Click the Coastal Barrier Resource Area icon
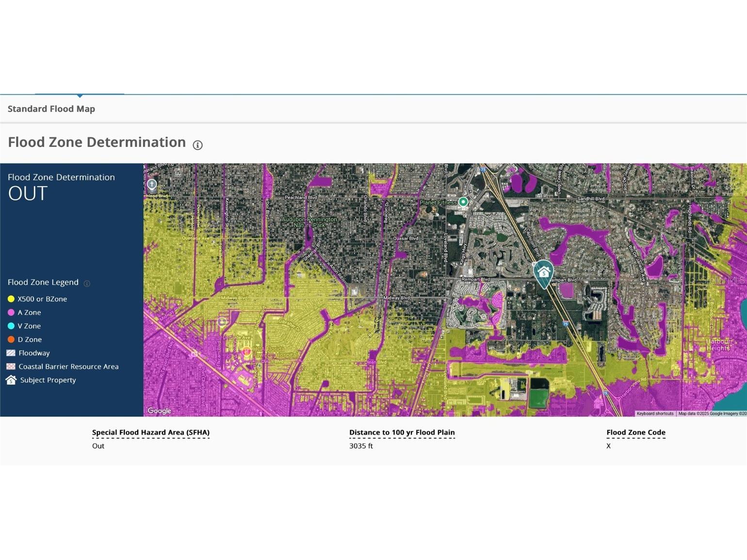The height and width of the screenshot is (560, 747). (x=11, y=367)
